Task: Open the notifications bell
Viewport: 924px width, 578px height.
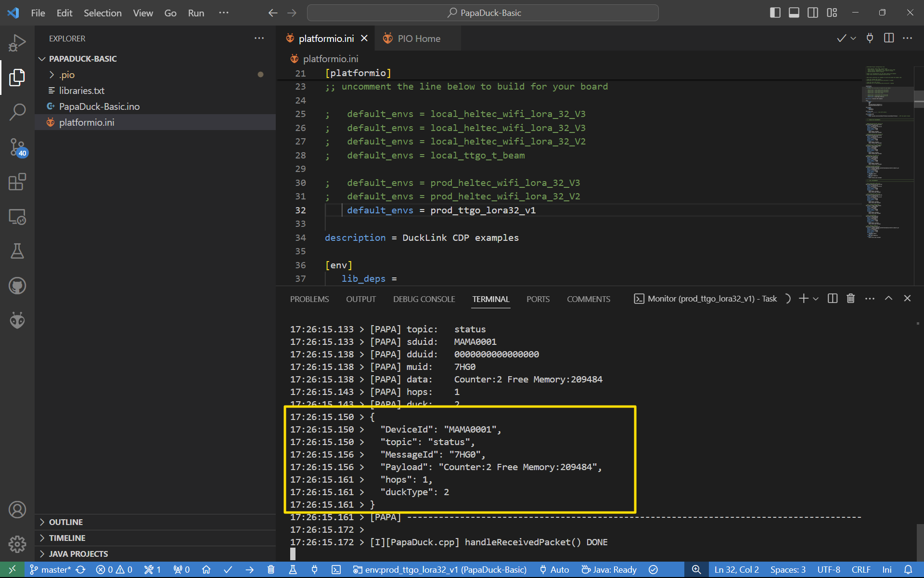Action: (x=908, y=570)
